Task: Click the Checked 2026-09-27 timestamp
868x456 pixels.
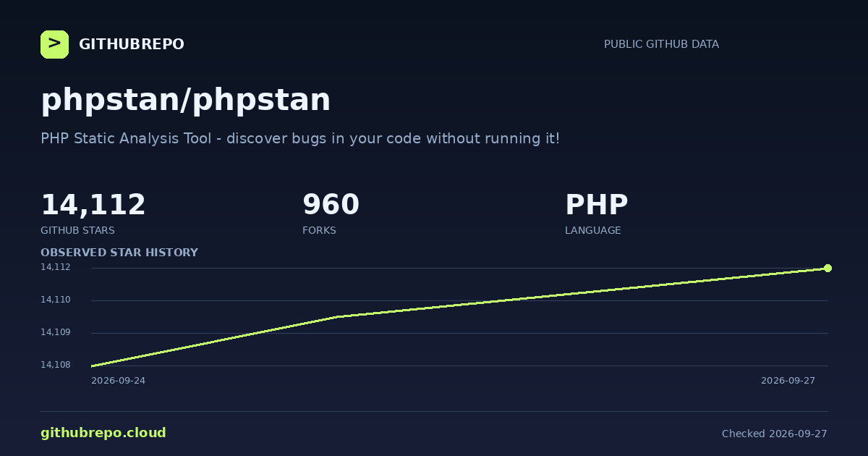Action: pyautogui.click(x=775, y=434)
